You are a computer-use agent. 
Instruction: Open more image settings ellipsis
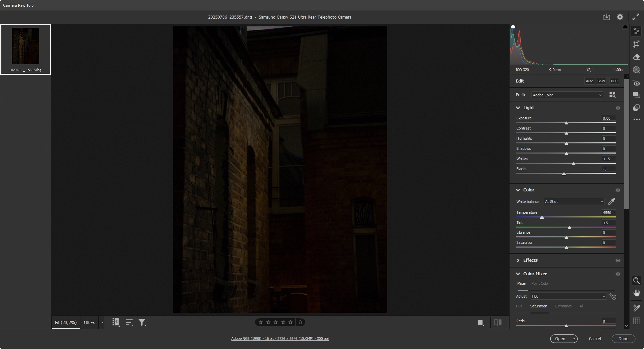click(637, 119)
